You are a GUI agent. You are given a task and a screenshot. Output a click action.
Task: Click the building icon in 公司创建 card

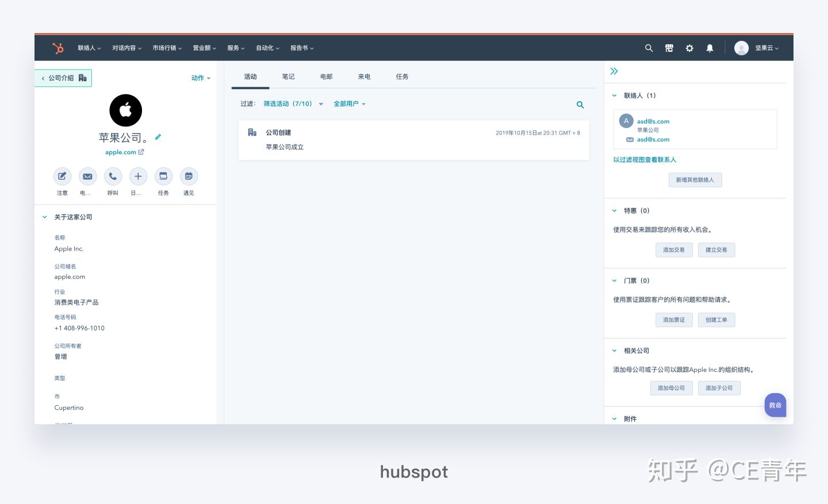[252, 133]
